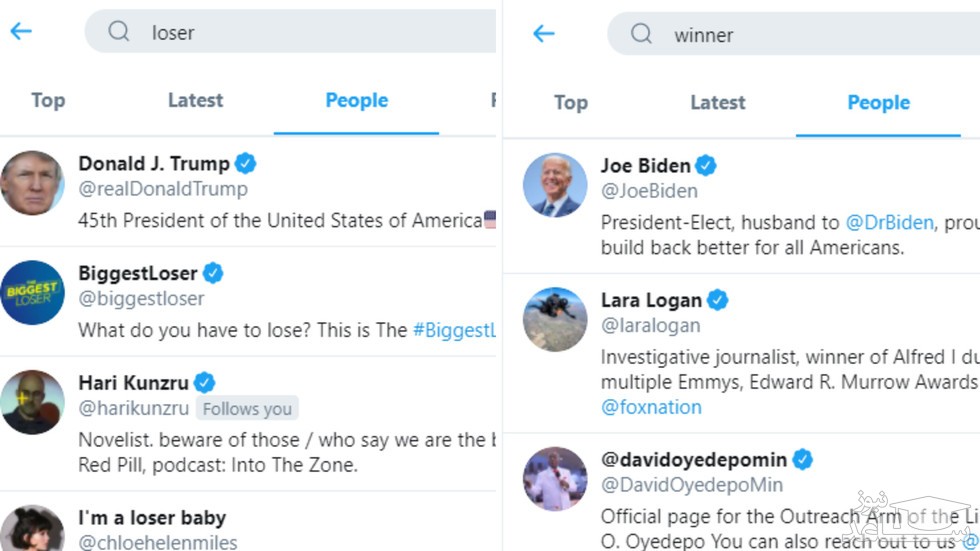Click the back arrow beside the loser search
Screen dimensions: 980x551
pos(21,31)
